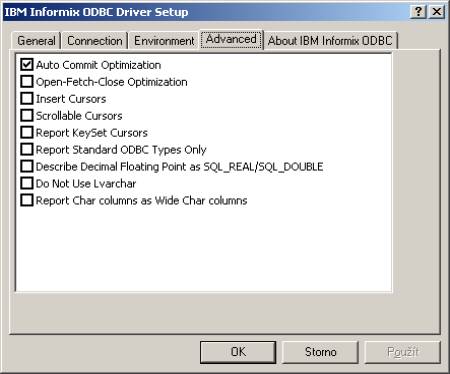Open the Connection tab

click(x=95, y=41)
